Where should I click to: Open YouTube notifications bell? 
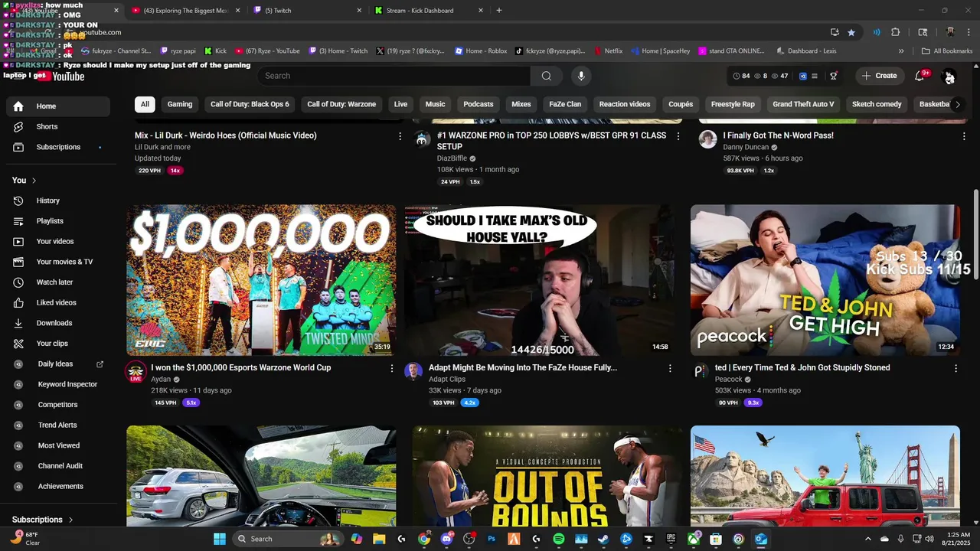click(920, 76)
